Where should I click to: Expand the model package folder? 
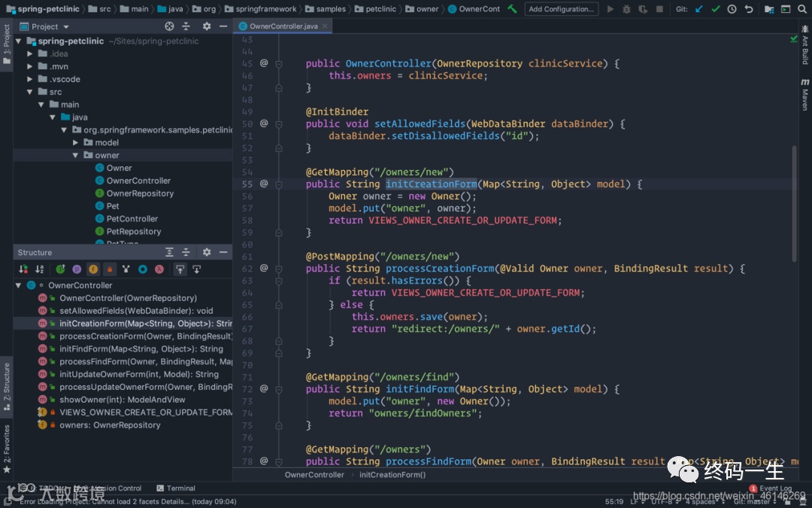tap(76, 142)
